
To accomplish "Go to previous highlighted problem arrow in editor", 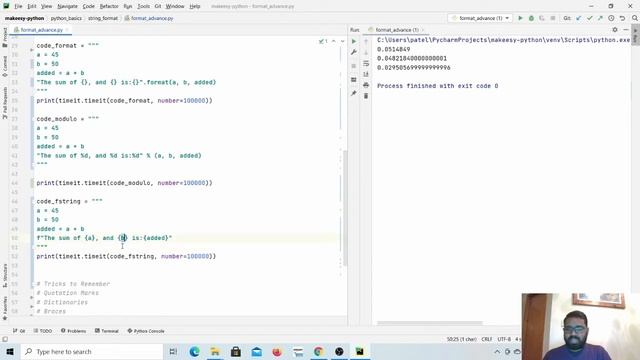I will (x=334, y=41).
